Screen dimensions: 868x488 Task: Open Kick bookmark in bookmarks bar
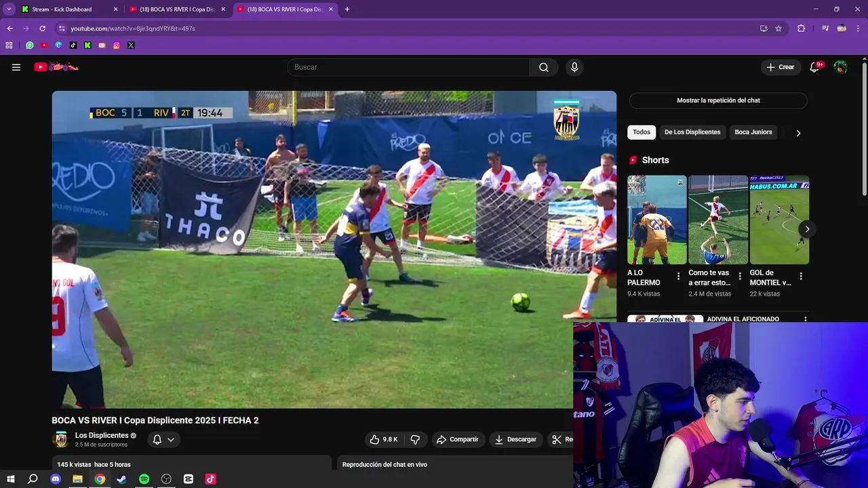(87, 45)
